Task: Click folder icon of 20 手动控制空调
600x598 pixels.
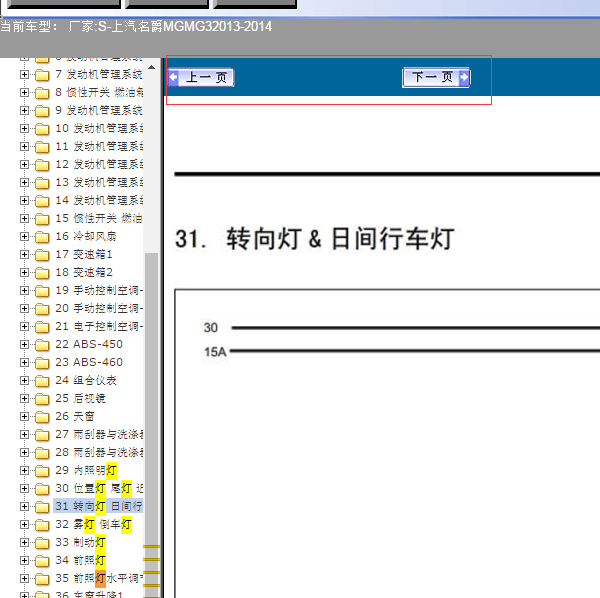Action: (42, 309)
